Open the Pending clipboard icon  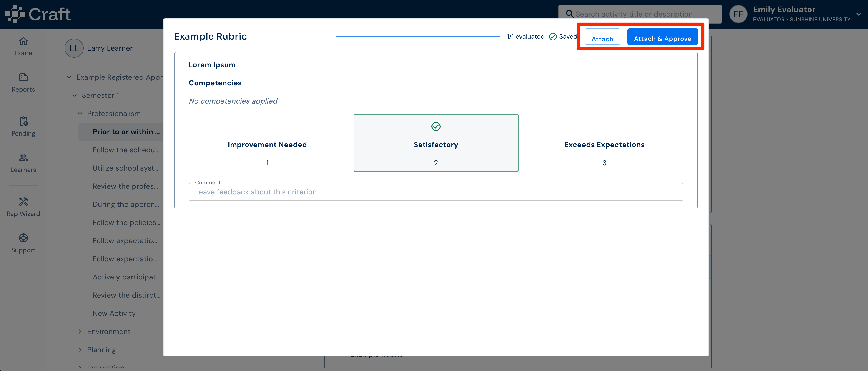point(23,121)
